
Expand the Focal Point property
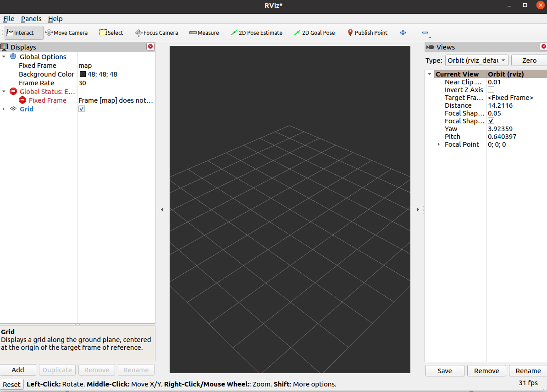pyautogui.click(x=439, y=144)
